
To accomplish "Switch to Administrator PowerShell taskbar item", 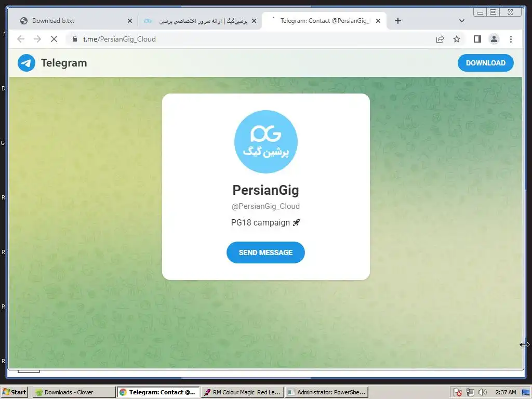I will [326, 392].
